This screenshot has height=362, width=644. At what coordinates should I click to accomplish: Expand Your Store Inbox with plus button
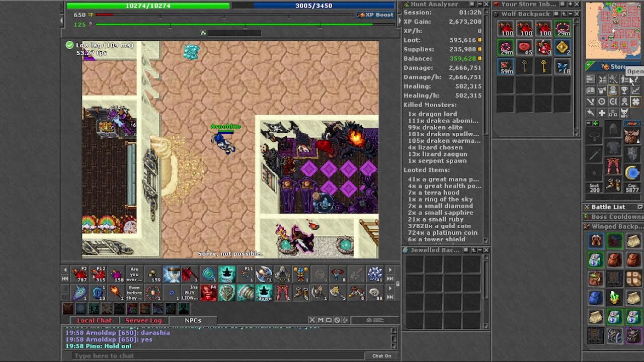[x=569, y=4]
